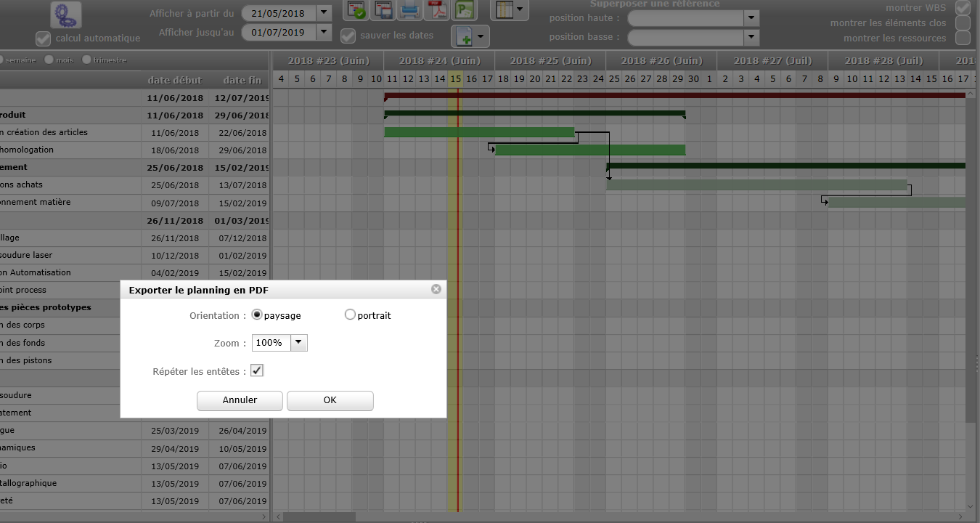980x523 pixels.
Task: Open the Afficher jusqu'au date picker arrow
Action: point(324,33)
